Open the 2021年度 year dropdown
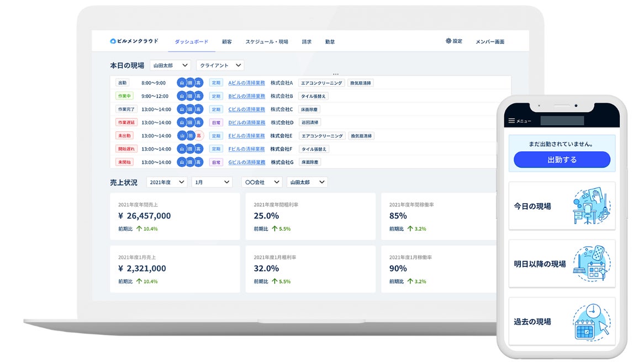Image resolution: width=644 pixels, height=362 pixels. point(167,182)
